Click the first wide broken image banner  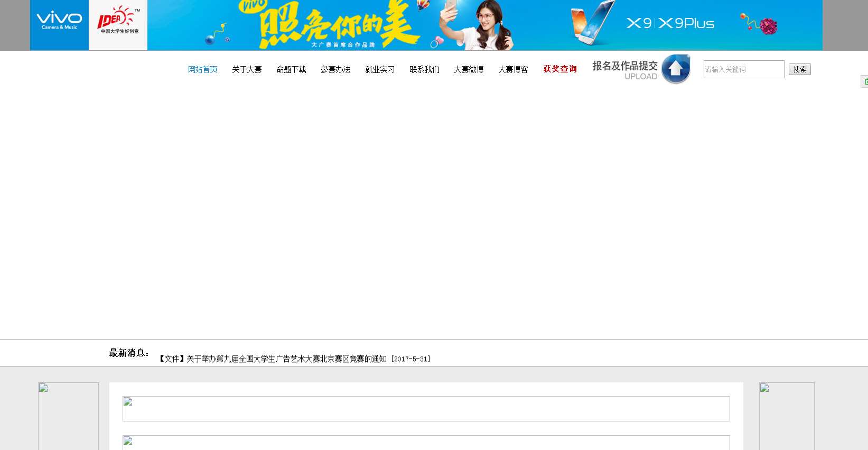[426, 409]
